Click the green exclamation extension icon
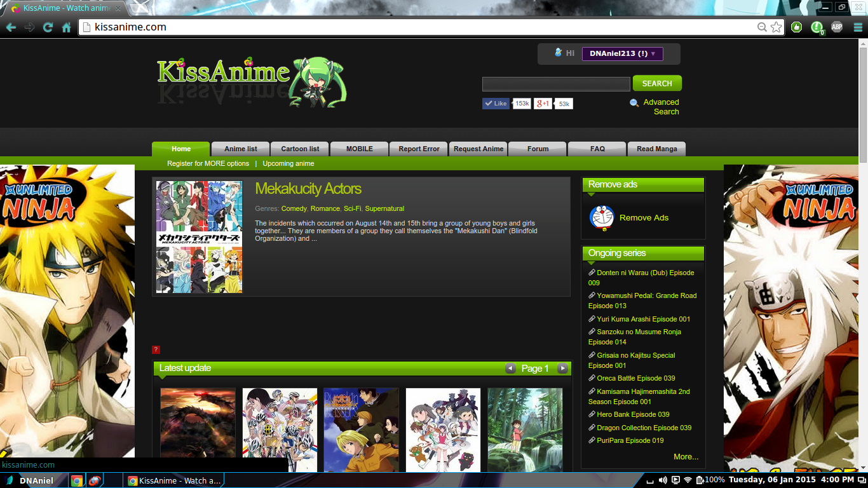Image resolution: width=868 pixels, height=488 pixels. [x=817, y=27]
